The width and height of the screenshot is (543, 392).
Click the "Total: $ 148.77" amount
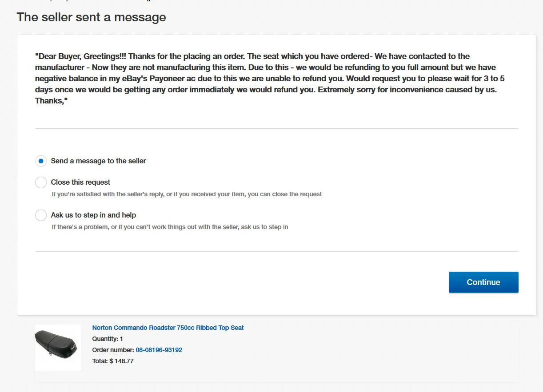point(113,361)
